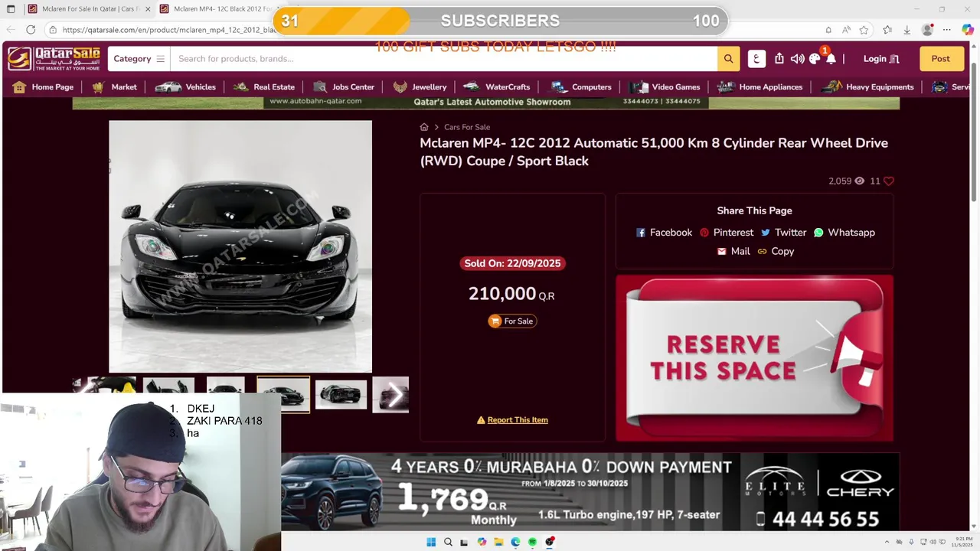980x551 pixels.
Task: Open the Category dropdown menu
Action: tap(139, 59)
